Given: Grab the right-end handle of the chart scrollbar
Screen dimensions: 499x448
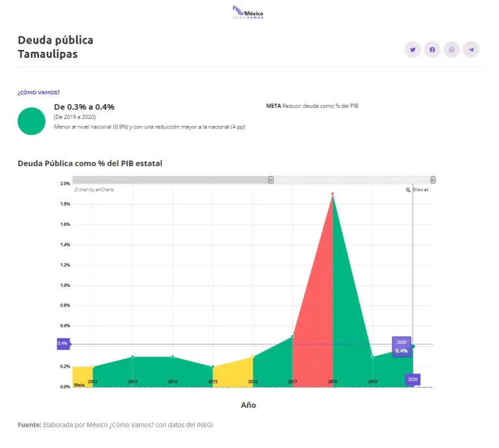Looking at the screenshot, I should 433,180.
